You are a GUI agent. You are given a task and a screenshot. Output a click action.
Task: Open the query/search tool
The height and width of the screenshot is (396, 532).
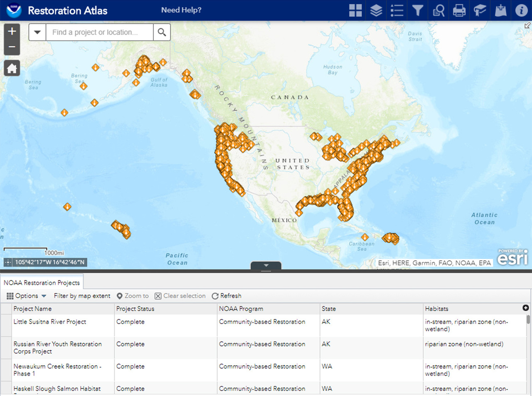coord(438,10)
